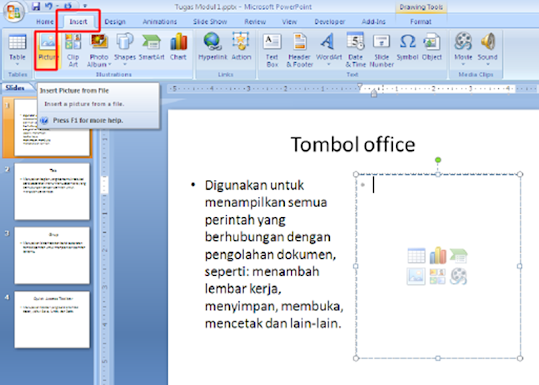The width and height of the screenshot is (539, 385).
Task: Click the Picture icon in Illustrations group
Action: (x=47, y=42)
